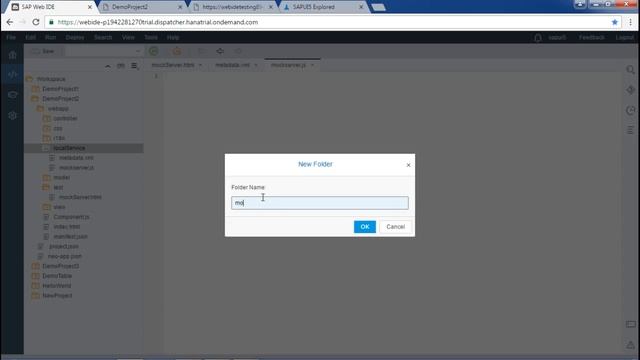Open mockServer.html in the file tree
This screenshot has height=360, width=640.
pos(80,197)
